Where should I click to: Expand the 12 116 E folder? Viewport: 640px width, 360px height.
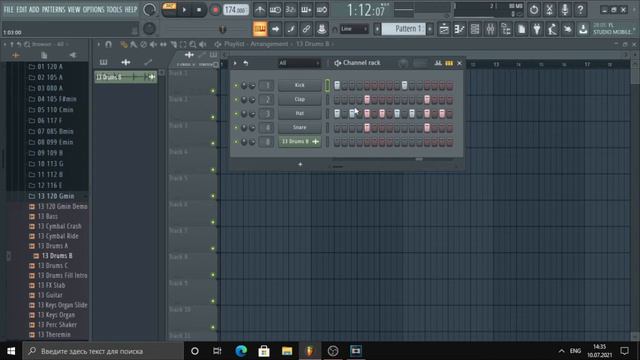coord(50,185)
